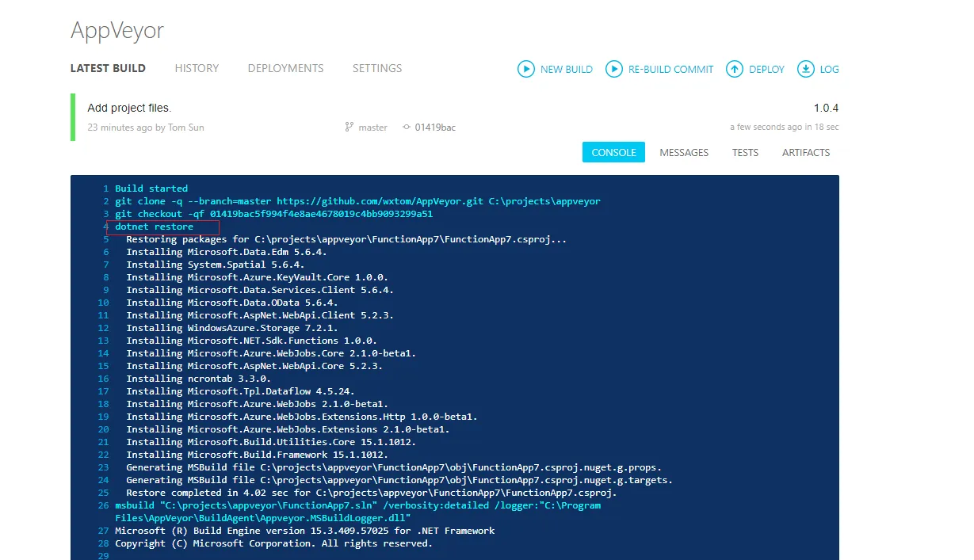The width and height of the screenshot is (974, 560).
Task: Click 'Installing Microsoft.AspNet.WebApi.Core 5.2.3.' line
Action: click(x=254, y=366)
